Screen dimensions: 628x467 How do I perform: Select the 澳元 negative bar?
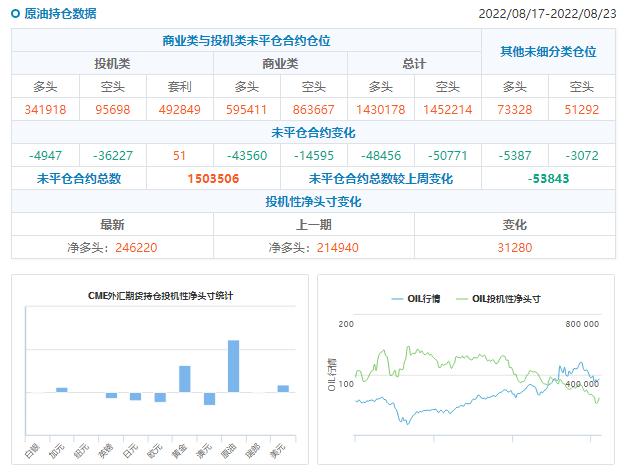(209, 398)
